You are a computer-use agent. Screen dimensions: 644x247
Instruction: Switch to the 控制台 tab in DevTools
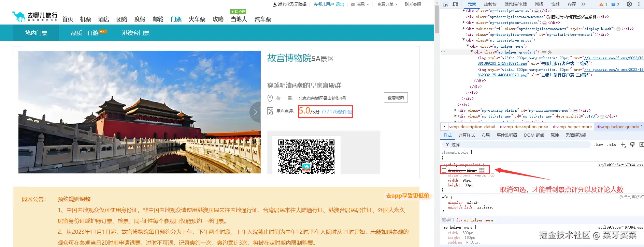pos(490,4)
